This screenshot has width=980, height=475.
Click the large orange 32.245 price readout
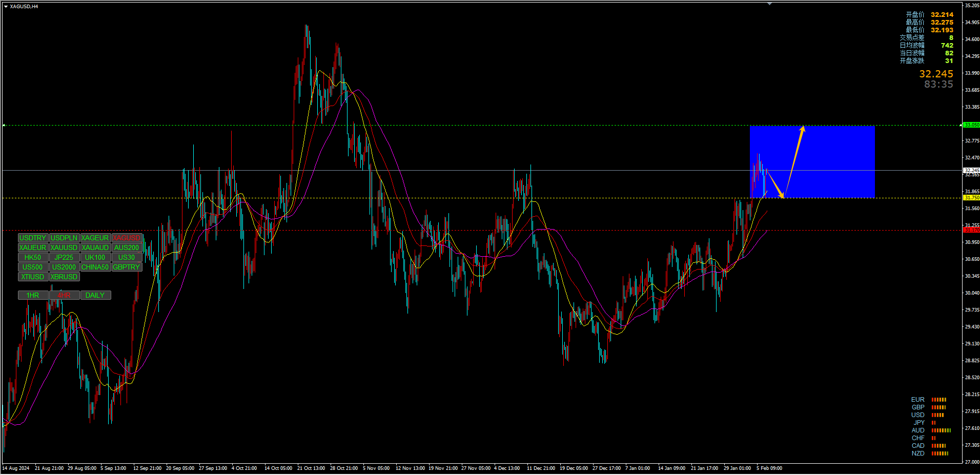click(936, 74)
